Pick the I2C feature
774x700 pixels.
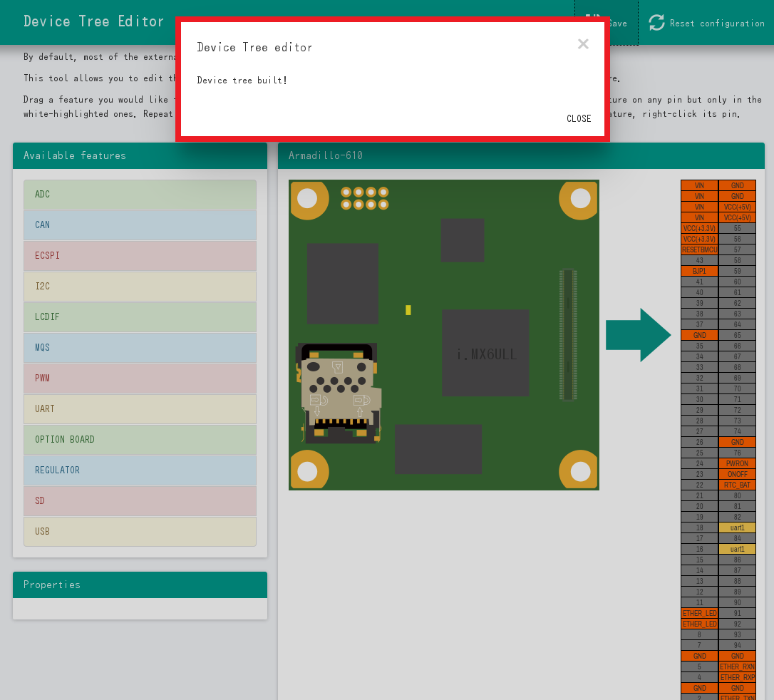pyautogui.click(x=140, y=287)
